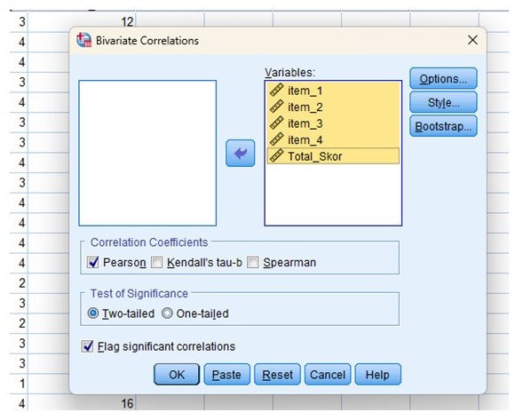Click the ruler icon beside item_2

(x=276, y=107)
